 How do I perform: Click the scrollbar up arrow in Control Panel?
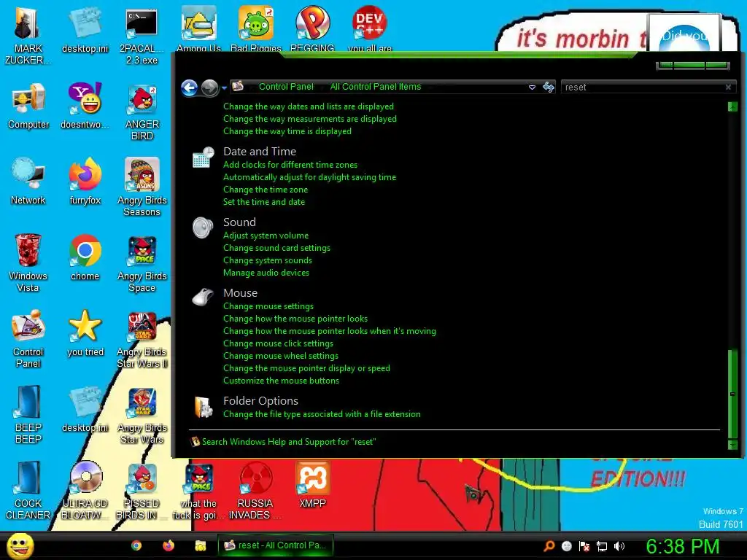click(x=732, y=106)
